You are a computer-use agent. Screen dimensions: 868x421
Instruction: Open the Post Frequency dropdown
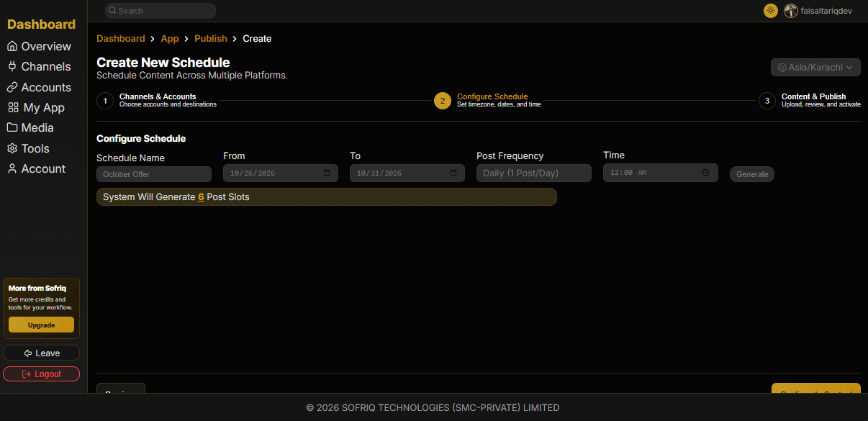(534, 173)
